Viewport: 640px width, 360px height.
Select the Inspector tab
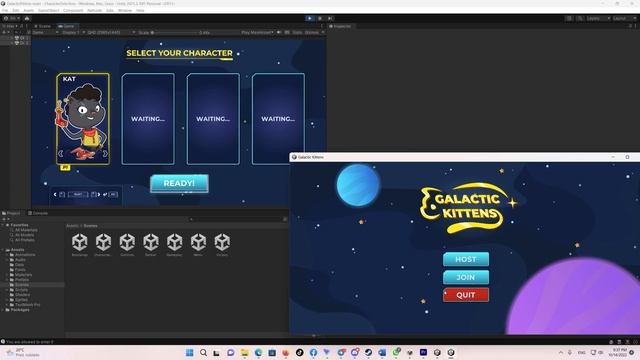[x=340, y=26]
